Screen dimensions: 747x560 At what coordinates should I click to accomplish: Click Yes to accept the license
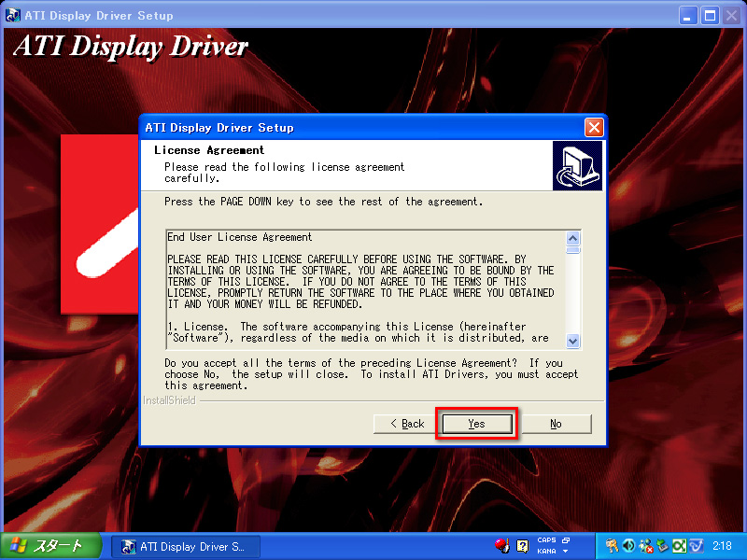[x=477, y=424]
